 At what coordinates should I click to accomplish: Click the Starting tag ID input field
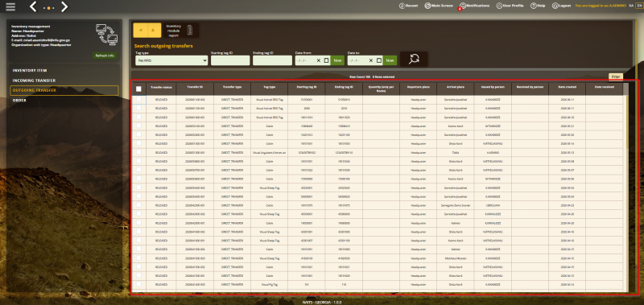click(230, 60)
